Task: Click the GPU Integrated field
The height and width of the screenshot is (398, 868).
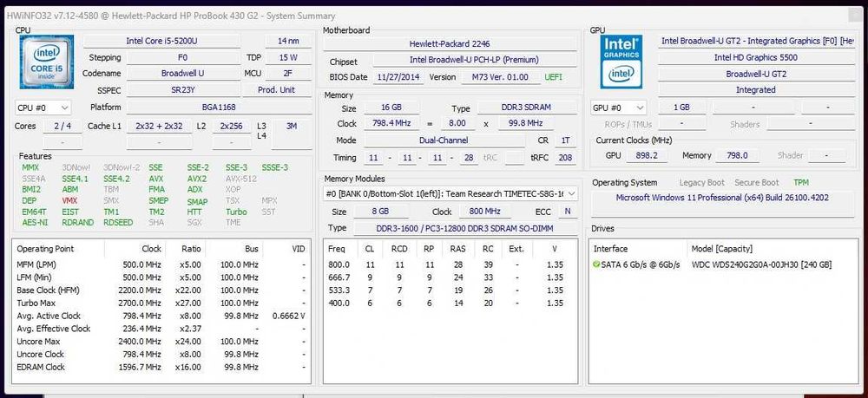Action: click(x=756, y=89)
